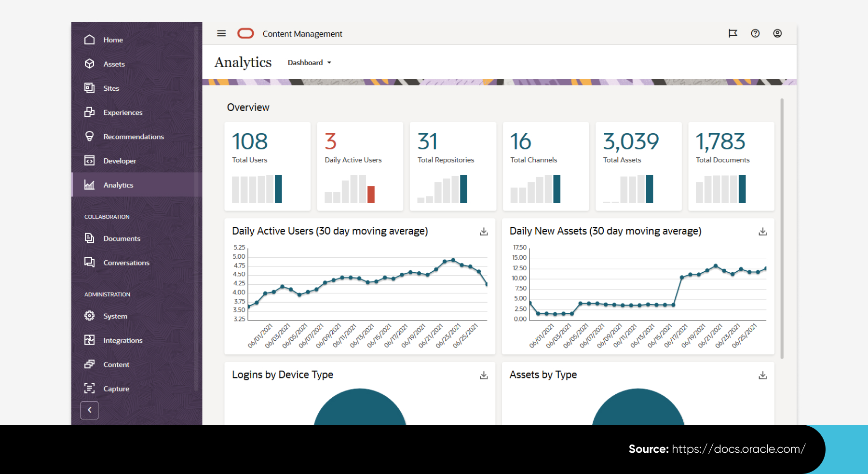868x474 pixels.
Task: Open the Capture admin tool
Action: click(116, 388)
